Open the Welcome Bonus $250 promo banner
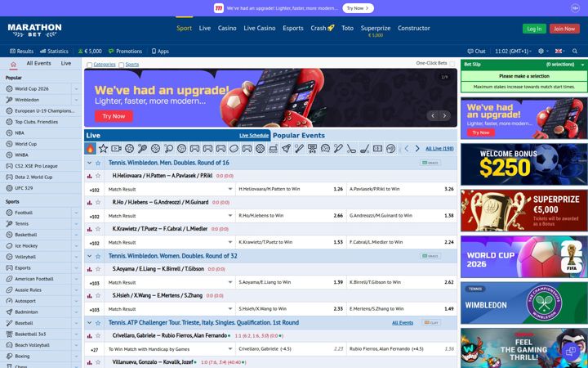 523,164
